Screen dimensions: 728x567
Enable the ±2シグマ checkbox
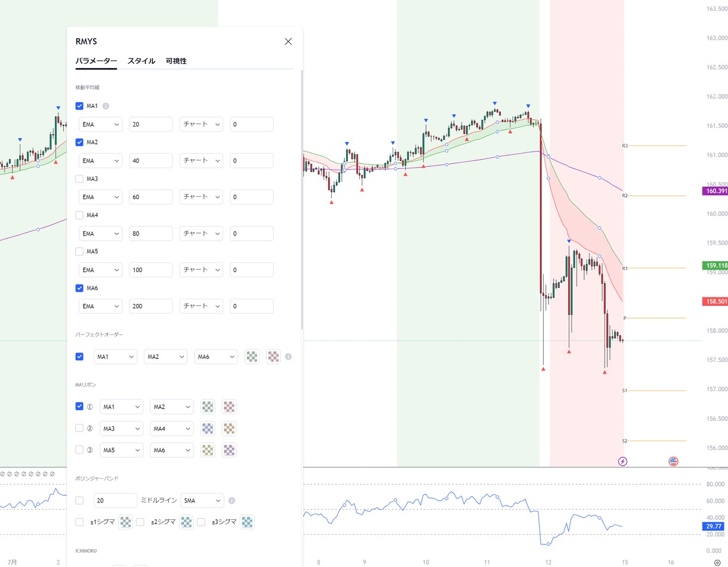point(141,522)
